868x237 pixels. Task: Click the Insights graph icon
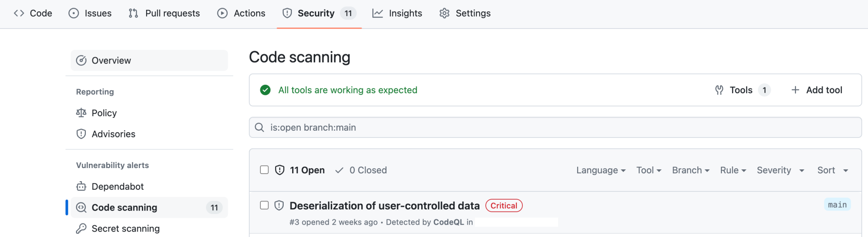tap(378, 13)
